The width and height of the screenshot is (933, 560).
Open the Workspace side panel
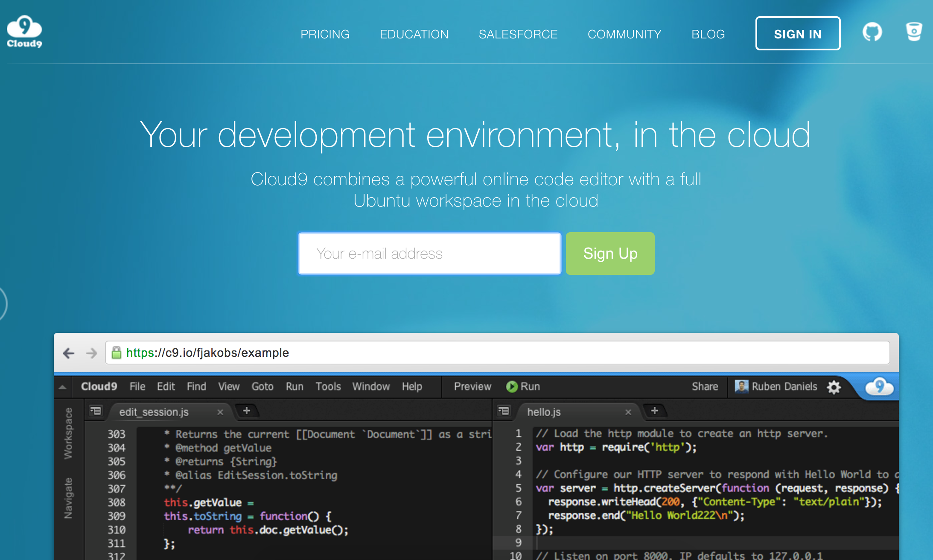click(68, 433)
